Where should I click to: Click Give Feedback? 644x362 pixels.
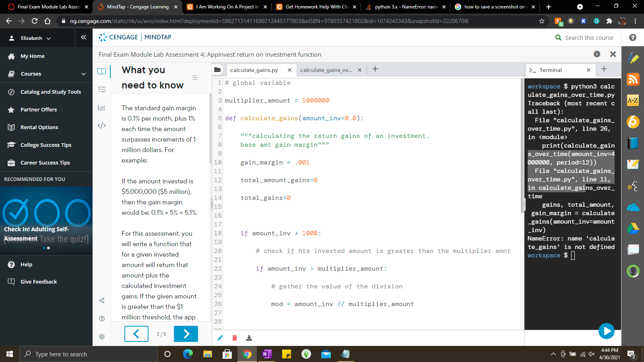coord(38,282)
